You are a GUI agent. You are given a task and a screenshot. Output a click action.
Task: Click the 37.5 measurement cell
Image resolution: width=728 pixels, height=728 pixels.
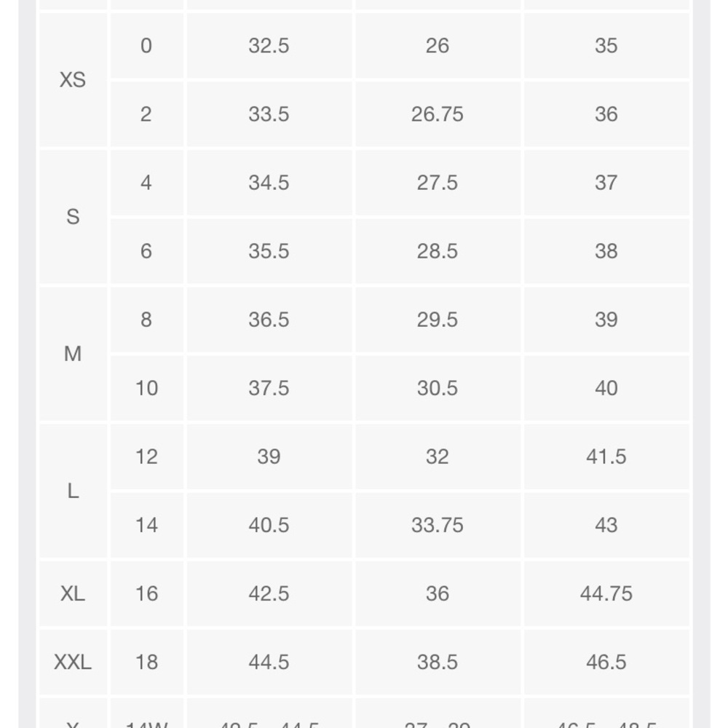(x=269, y=388)
